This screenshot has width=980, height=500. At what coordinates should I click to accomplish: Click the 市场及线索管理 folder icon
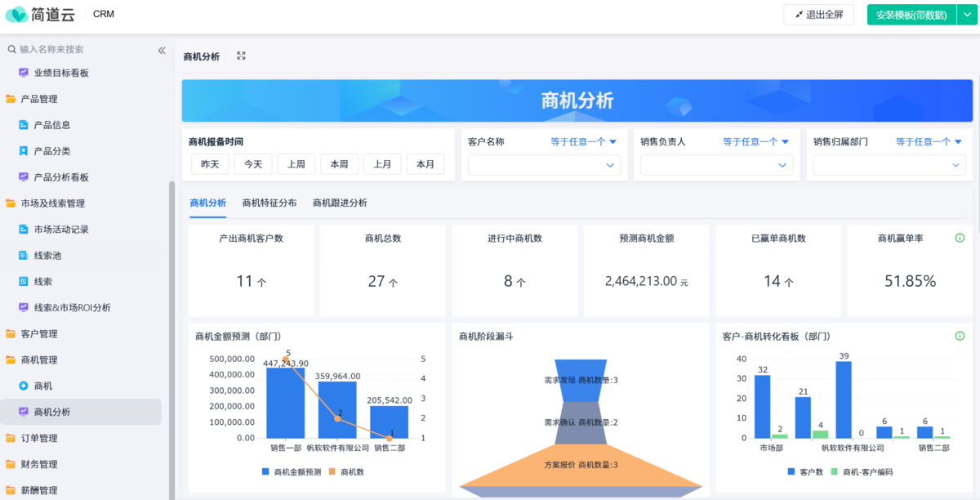[11, 203]
